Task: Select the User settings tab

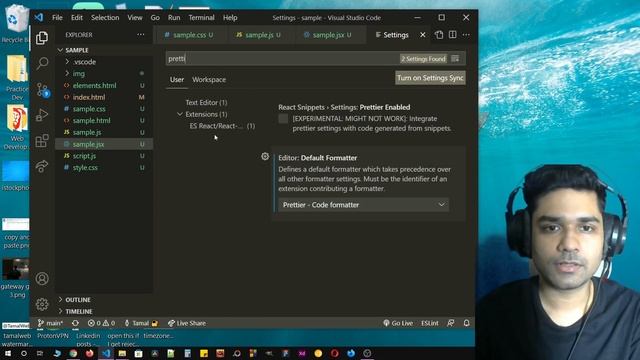Action: coord(177,80)
